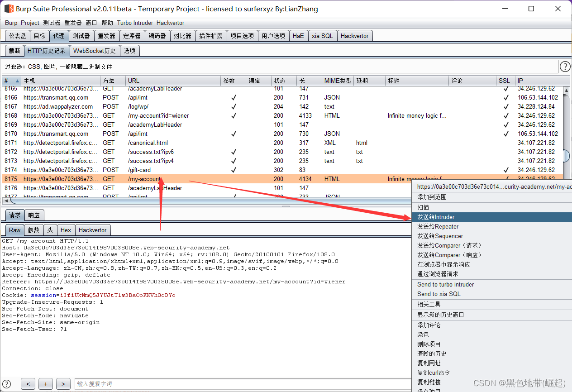Switch to the xia SQL tab
572x392 pixels.
[x=322, y=36]
